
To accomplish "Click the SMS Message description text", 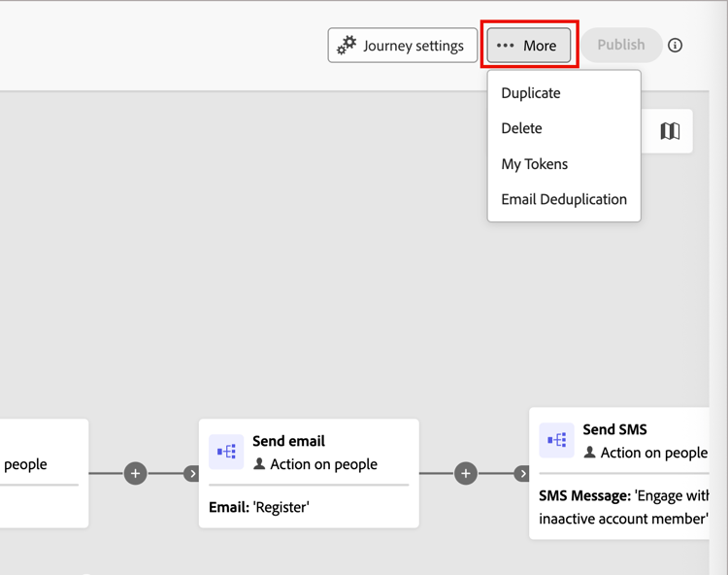I will click(x=624, y=507).
